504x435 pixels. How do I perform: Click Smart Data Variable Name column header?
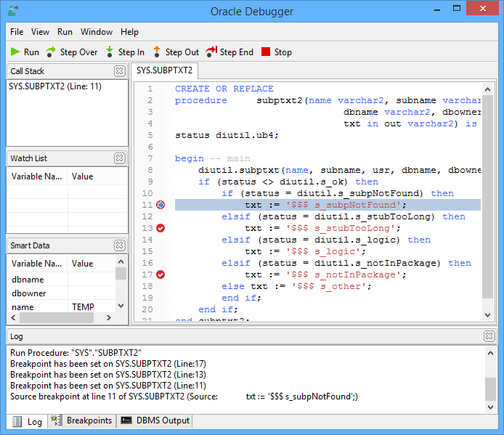36,264
